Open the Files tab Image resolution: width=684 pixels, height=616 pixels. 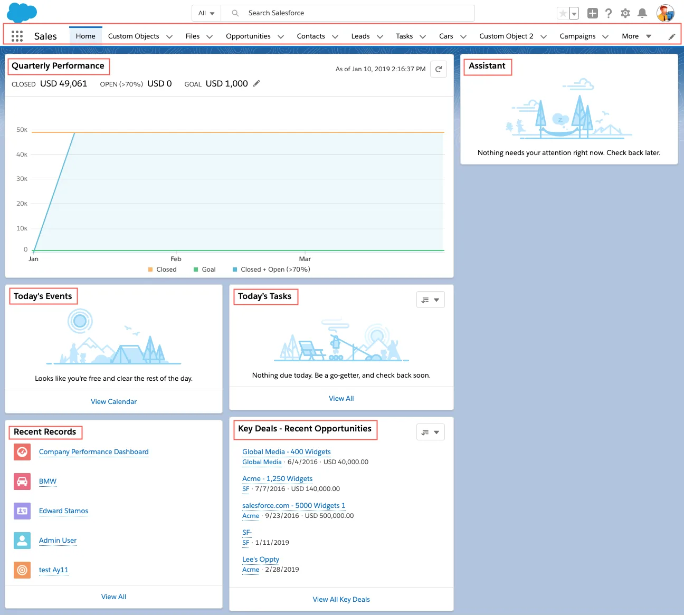pyautogui.click(x=193, y=36)
